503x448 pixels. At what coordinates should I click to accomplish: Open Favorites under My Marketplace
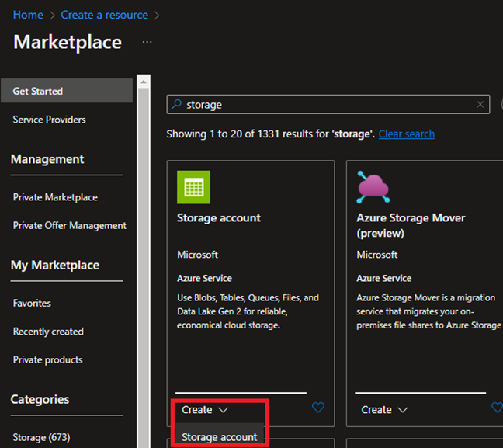[32, 303]
